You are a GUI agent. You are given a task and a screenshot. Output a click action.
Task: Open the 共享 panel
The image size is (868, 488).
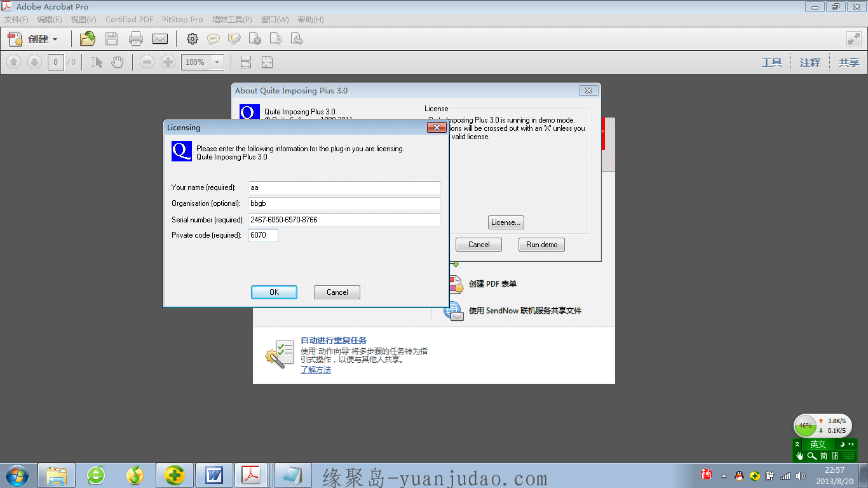pyautogui.click(x=849, y=62)
